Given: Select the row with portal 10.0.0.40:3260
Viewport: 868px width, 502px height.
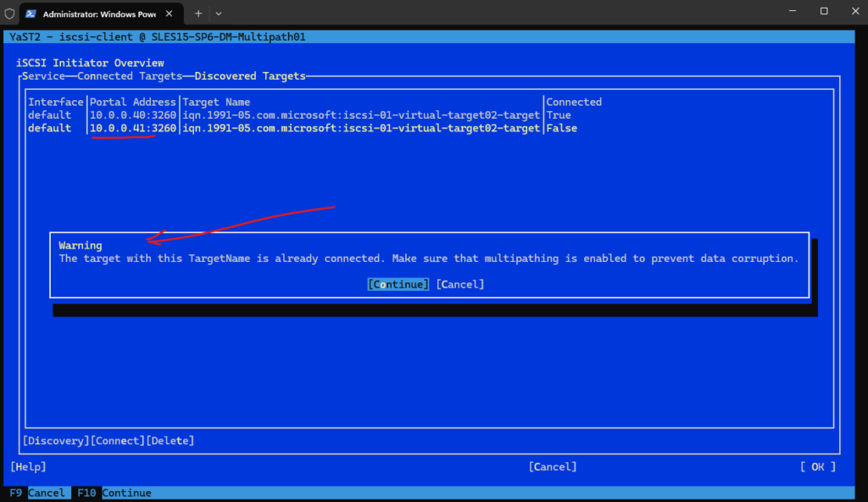Looking at the screenshot, I should pos(303,115).
